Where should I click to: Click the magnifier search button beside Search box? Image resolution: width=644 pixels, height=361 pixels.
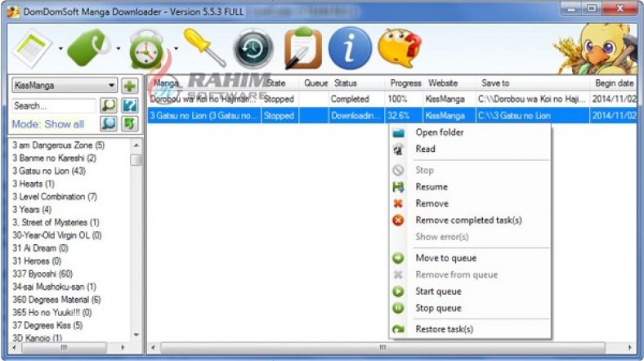click(109, 105)
